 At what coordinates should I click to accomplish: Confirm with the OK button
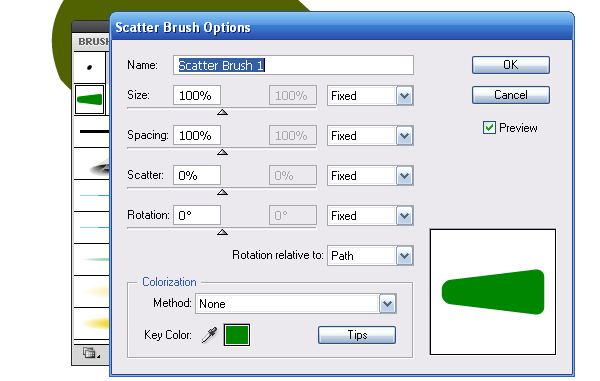pyautogui.click(x=511, y=65)
